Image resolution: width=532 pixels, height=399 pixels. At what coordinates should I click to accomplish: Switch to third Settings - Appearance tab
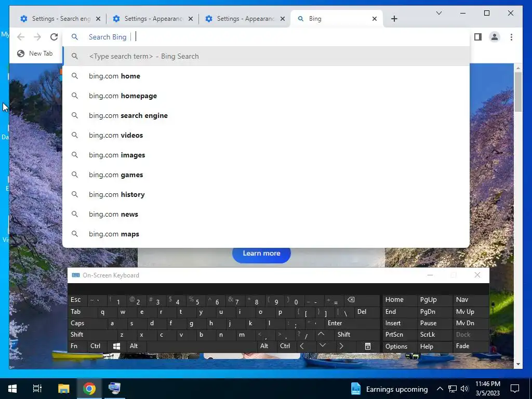tap(245, 19)
